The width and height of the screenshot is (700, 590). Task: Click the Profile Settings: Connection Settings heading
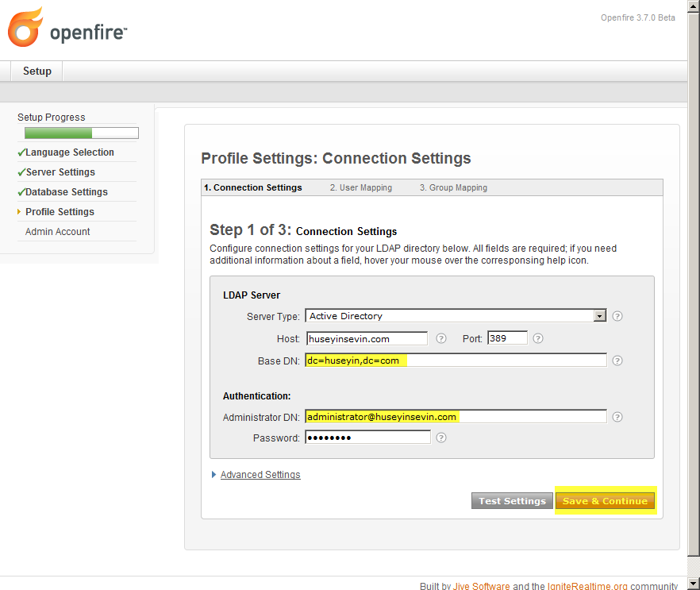[336, 158]
